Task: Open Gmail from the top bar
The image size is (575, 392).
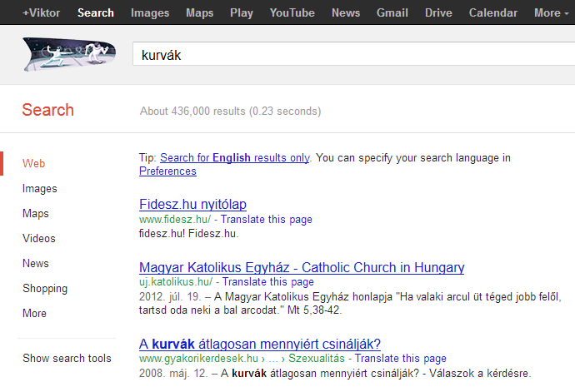Action: [x=392, y=12]
